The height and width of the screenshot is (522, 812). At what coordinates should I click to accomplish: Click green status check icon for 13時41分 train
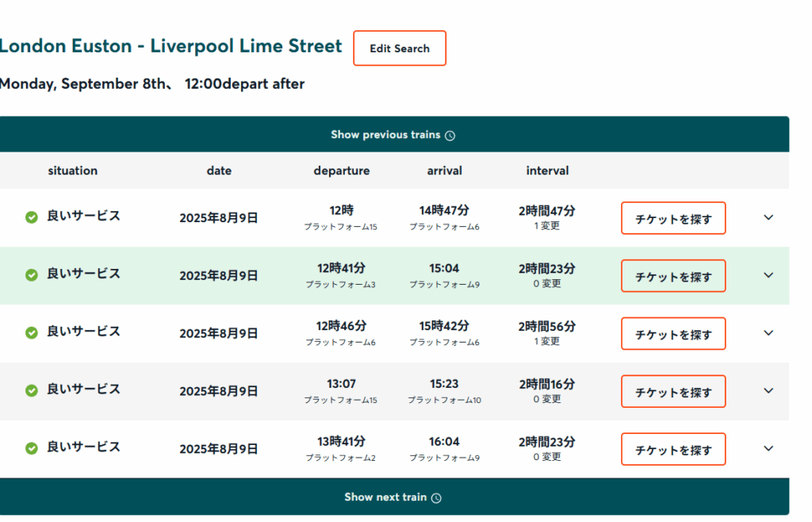[32, 448]
